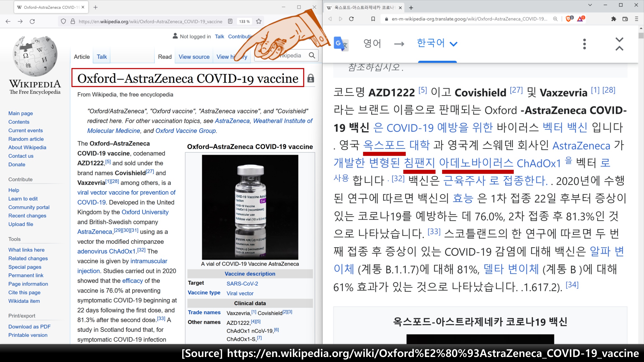Open new tab in right browser window
Image resolution: width=644 pixels, height=362 pixels.
click(411, 8)
